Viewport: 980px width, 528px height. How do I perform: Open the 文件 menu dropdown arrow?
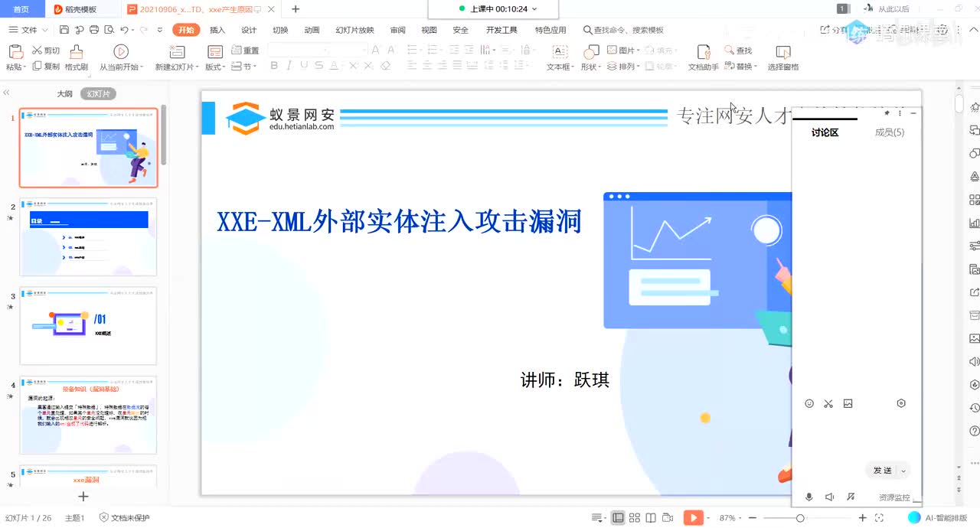tap(44, 30)
